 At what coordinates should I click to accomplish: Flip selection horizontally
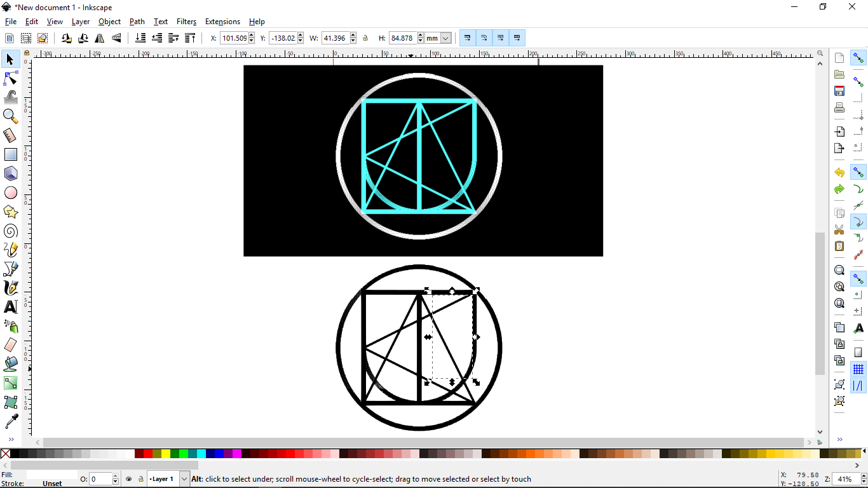click(100, 38)
